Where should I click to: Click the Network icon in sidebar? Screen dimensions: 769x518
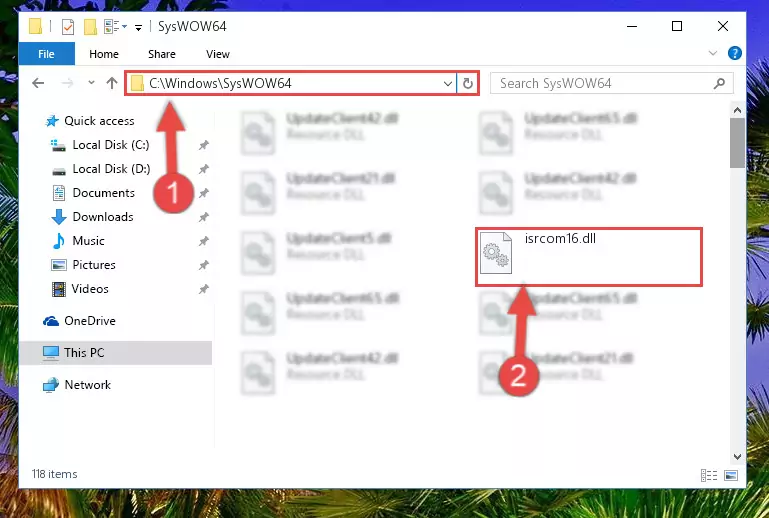tap(51, 385)
